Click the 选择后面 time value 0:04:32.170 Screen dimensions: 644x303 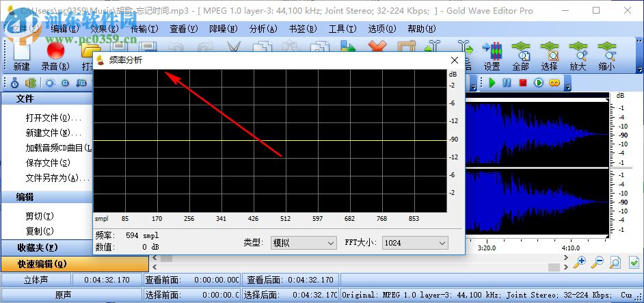[314, 295]
